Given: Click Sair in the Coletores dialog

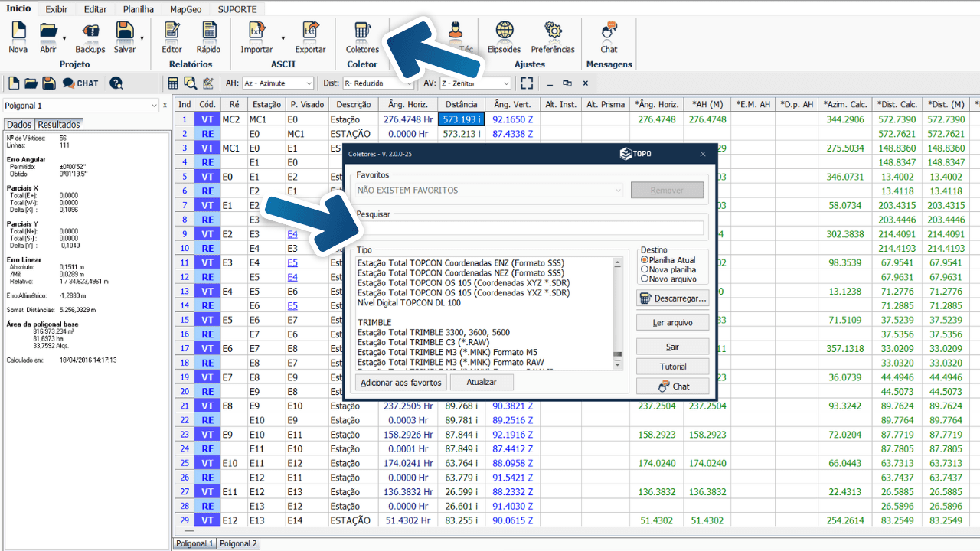Looking at the screenshot, I should click(672, 347).
